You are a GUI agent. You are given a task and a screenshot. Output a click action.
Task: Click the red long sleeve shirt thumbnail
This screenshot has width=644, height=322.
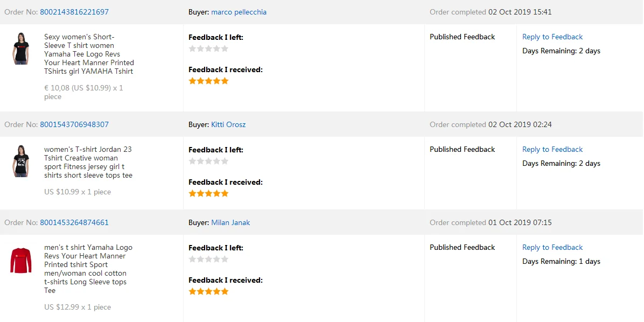[21, 261]
